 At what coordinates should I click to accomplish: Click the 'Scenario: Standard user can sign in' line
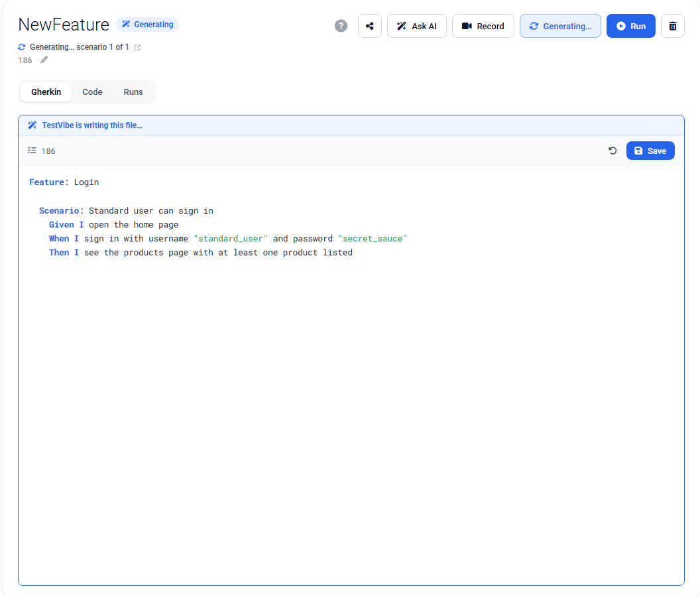click(127, 210)
